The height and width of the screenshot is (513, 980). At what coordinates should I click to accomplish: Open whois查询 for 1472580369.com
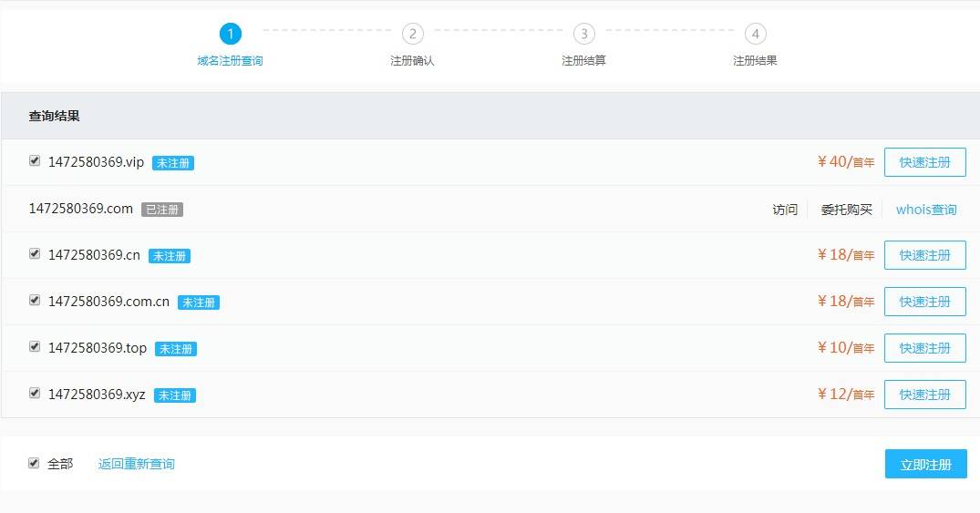tap(926, 210)
